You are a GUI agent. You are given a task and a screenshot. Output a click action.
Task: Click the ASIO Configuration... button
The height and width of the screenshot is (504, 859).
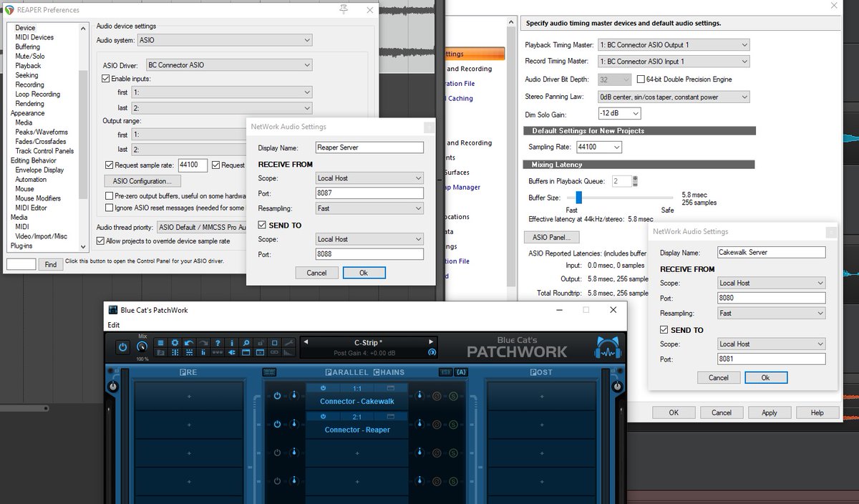coord(142,181)
